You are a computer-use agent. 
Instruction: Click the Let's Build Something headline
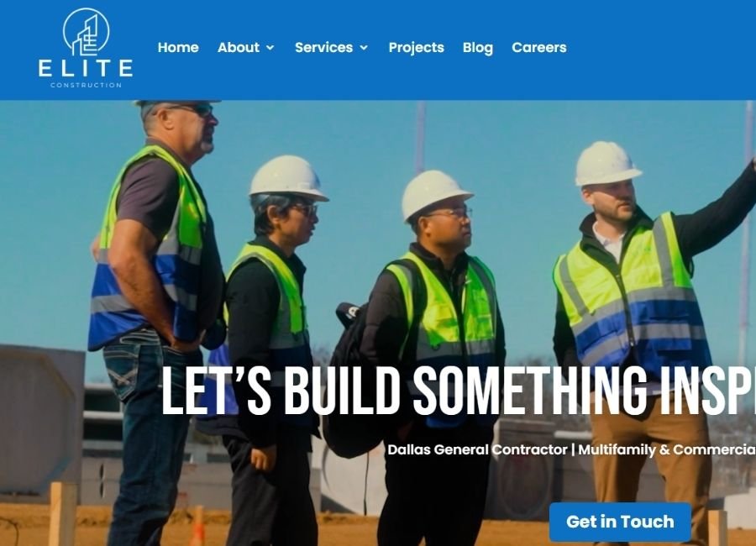(458, 391)
